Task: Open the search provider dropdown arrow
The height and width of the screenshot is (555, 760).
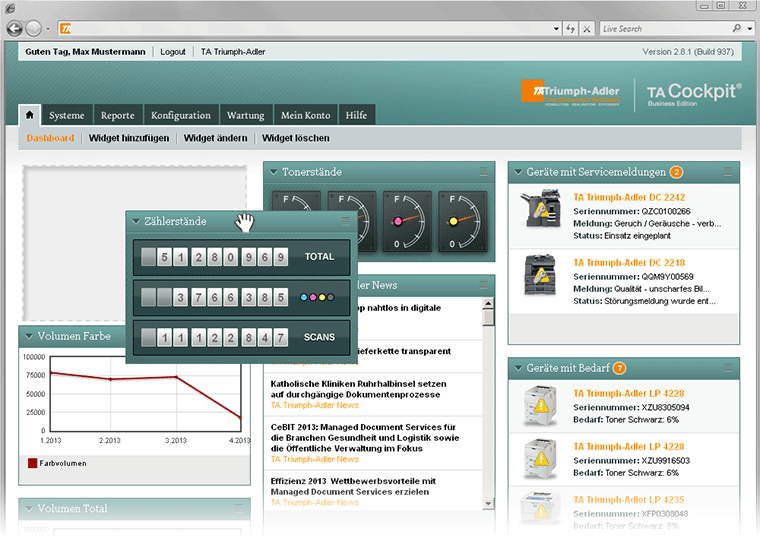Action: (750, 29)
